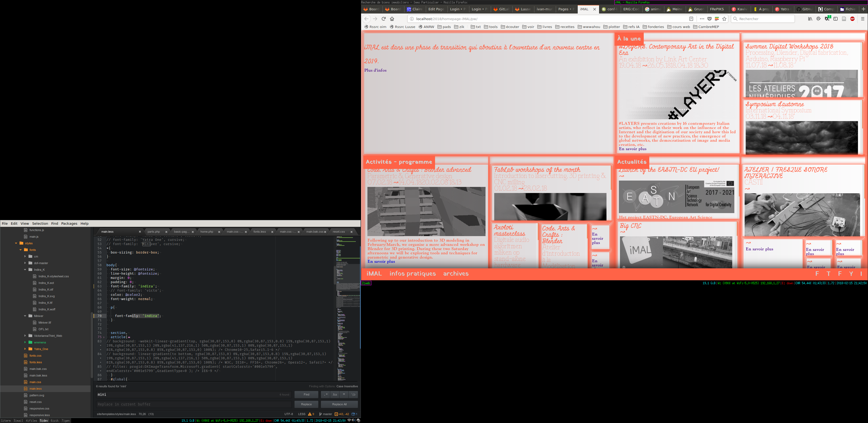Switch to the fonts.less editor tab

point(259,232)
